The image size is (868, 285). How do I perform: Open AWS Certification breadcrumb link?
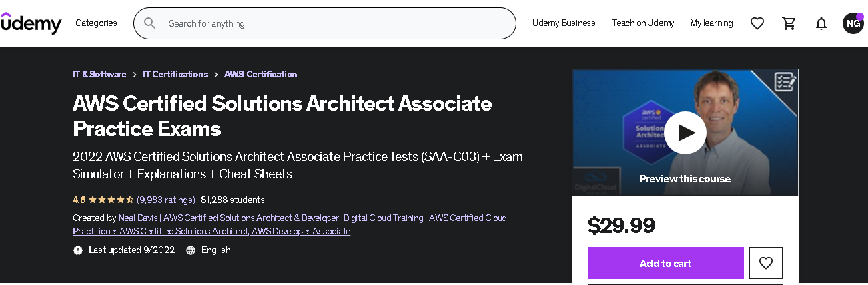click(260, 74)
